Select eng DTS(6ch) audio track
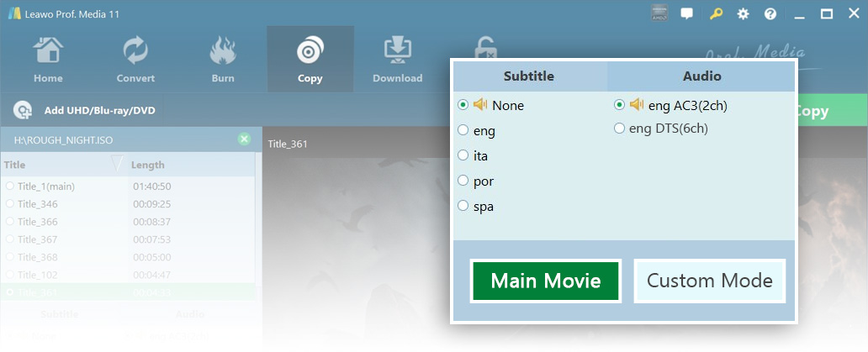 point(619,129)
